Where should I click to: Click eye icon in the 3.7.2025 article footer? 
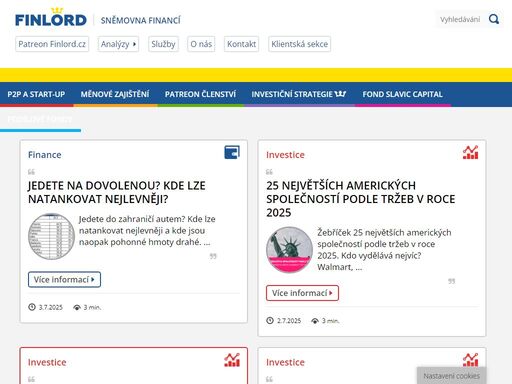(77, 307)
